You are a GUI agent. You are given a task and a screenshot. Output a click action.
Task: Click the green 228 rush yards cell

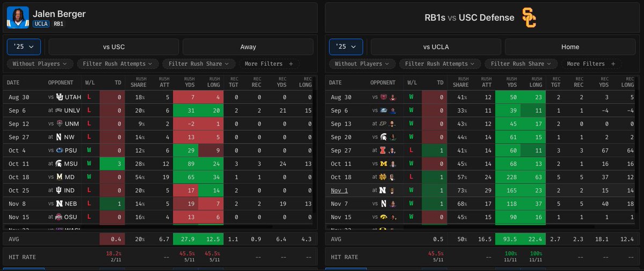(508, 177)
